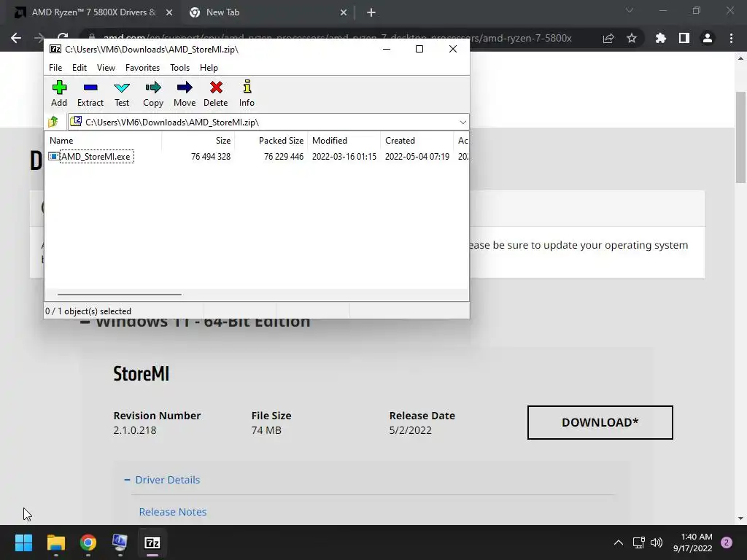Image resolution: width=747 pixels, height=560 pixels.
Task: Click modified date 2022-03-16 01:15
Action: pos(344,157)
